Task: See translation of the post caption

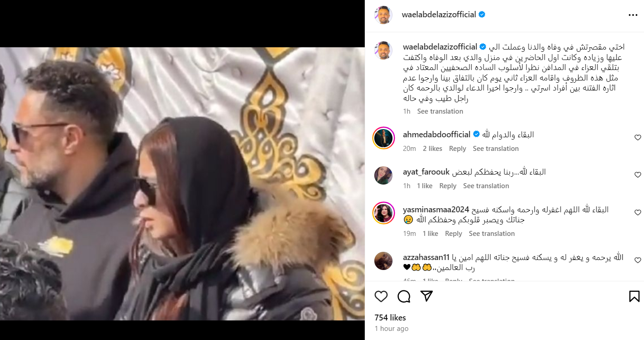Action: pyautogui.click(x=440, y=111)
